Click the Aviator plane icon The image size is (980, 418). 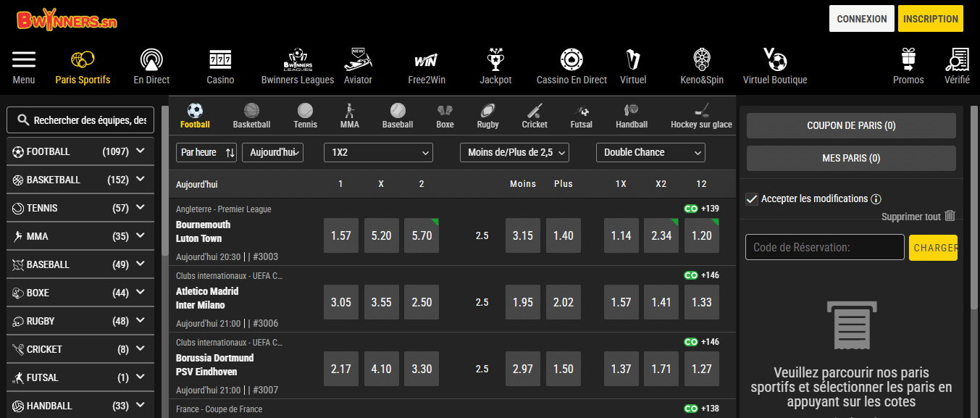pos(358,59)
